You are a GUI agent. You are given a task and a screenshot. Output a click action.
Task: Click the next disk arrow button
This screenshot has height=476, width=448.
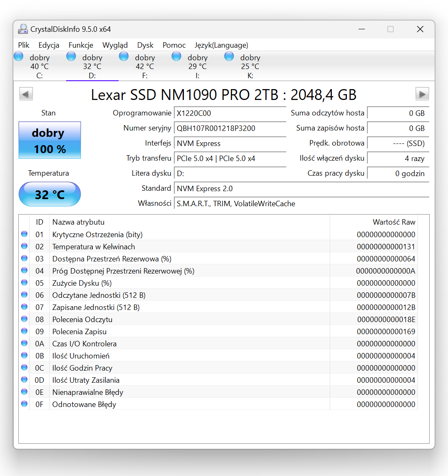coord(422,94)
